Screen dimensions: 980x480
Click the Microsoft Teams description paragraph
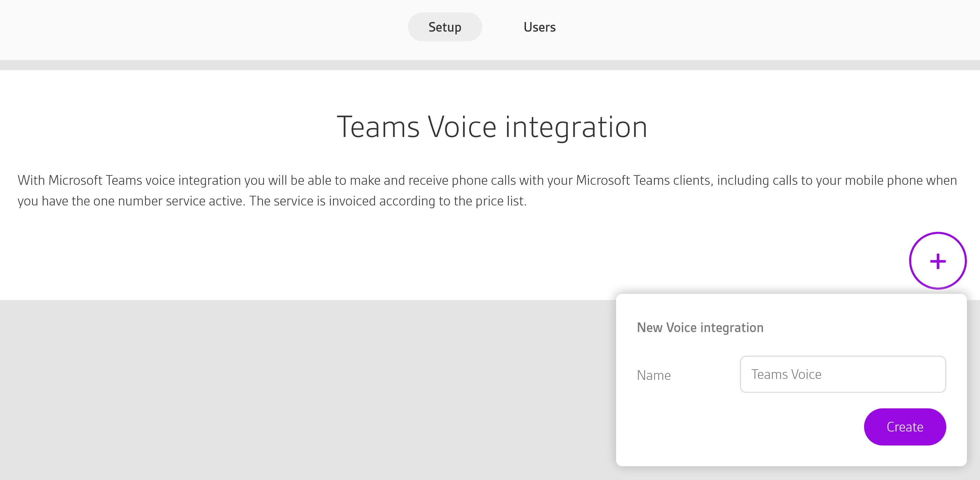coord(487,190)
